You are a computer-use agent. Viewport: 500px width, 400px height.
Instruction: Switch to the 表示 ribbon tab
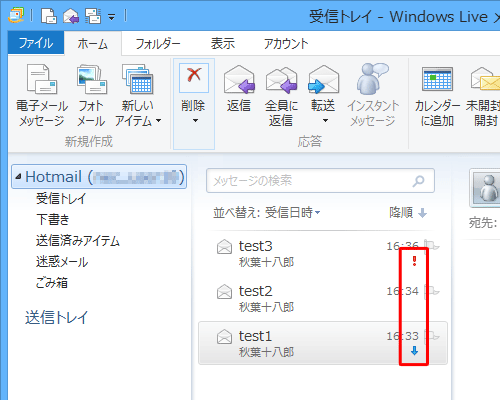pyautogui.click(x=222, y=44)
